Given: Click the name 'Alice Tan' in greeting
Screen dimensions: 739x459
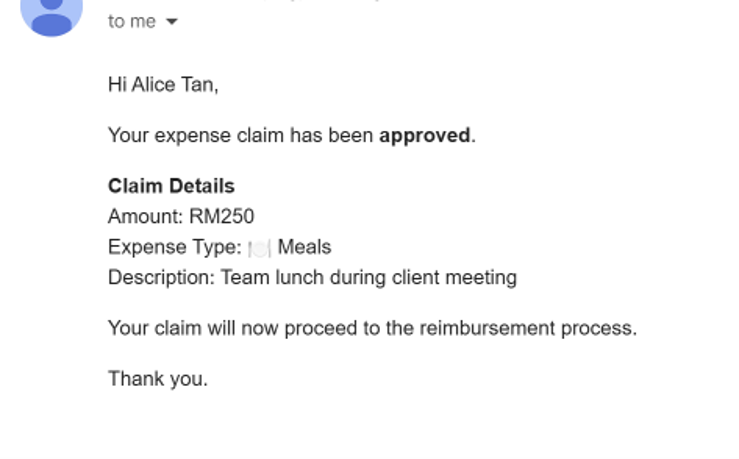Looking at the screenshot, I should click(172, 85).
